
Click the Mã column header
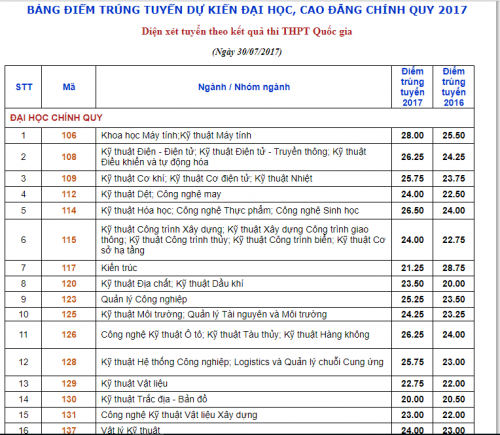click(69, 87)
